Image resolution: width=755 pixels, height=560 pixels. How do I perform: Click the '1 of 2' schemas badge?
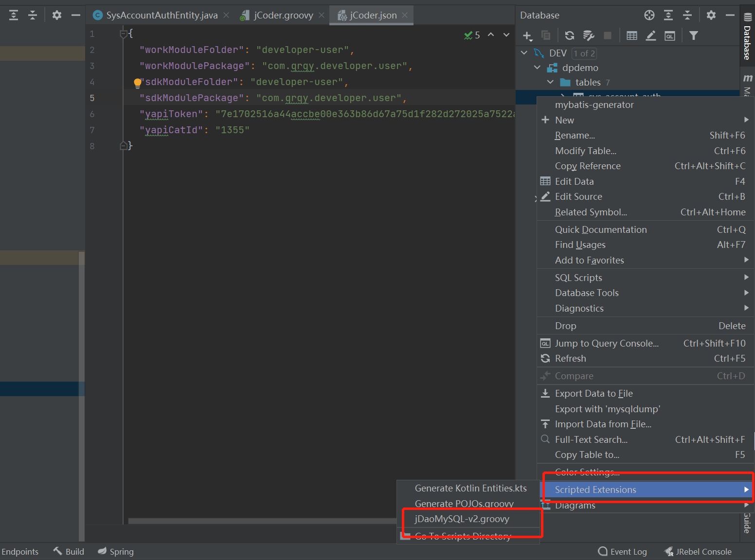pos(584,53)
